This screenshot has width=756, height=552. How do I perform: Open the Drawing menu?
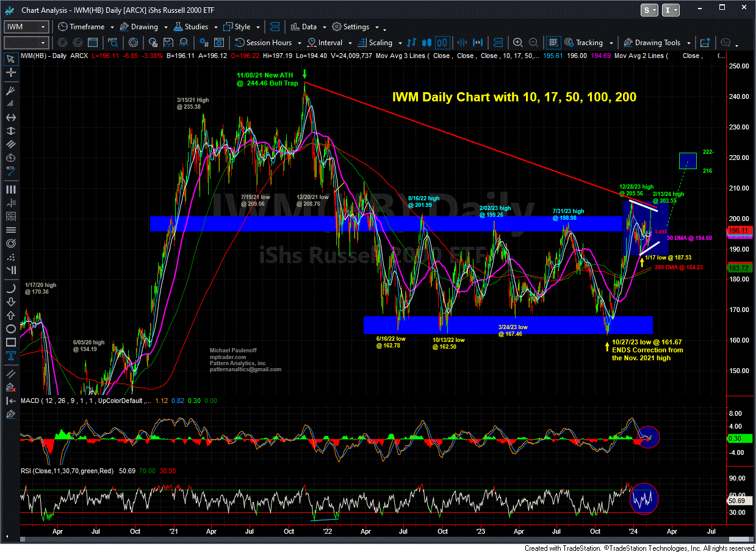(x=139, y=27)
